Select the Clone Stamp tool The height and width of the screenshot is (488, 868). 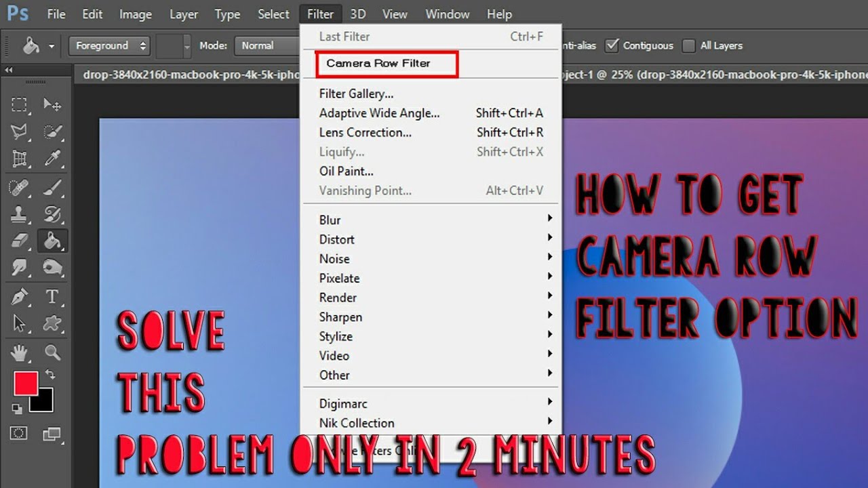20,214
